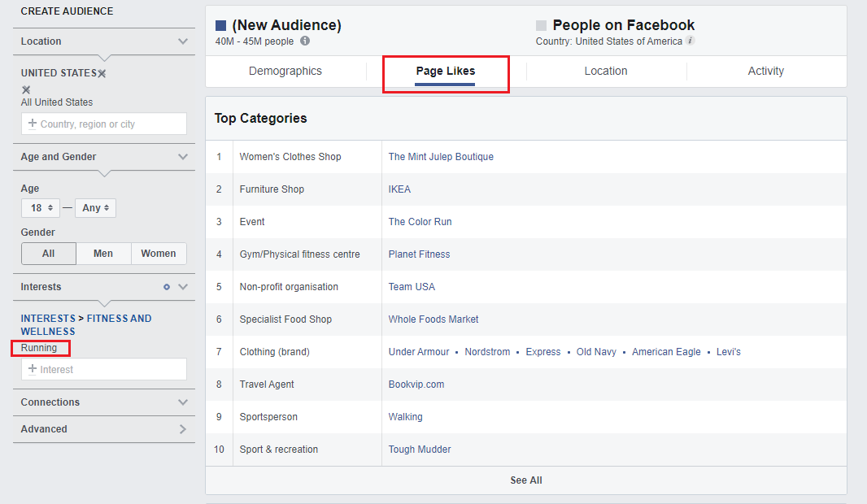Expand the Advanced section
This screenshot has height=504, width=867.
183,429
